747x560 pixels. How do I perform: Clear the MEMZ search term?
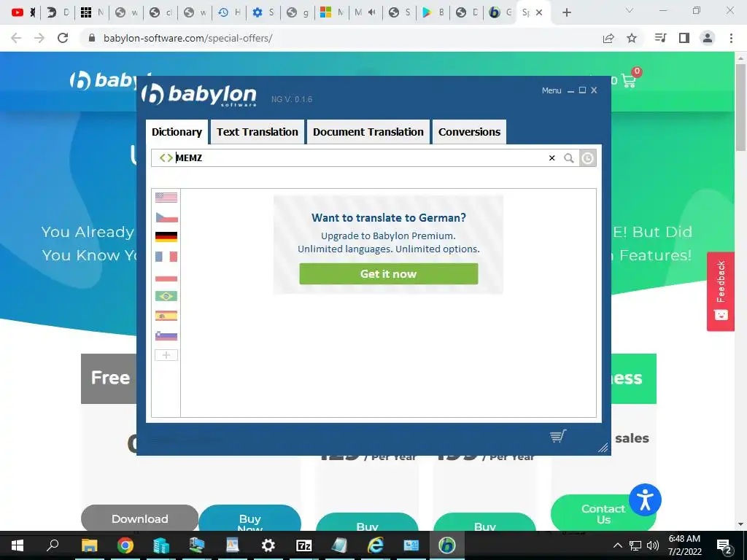[x=551, y=157]
